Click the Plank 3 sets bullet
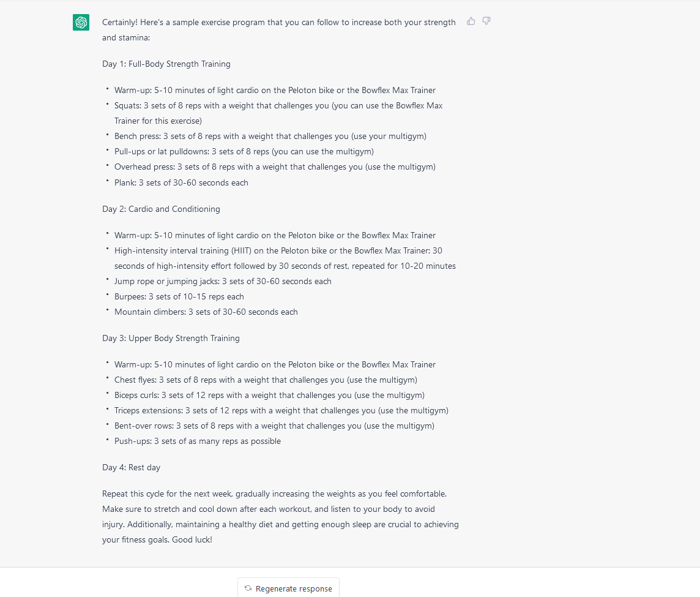The width and height of the screenshot is (700, 597). (181, 182)
